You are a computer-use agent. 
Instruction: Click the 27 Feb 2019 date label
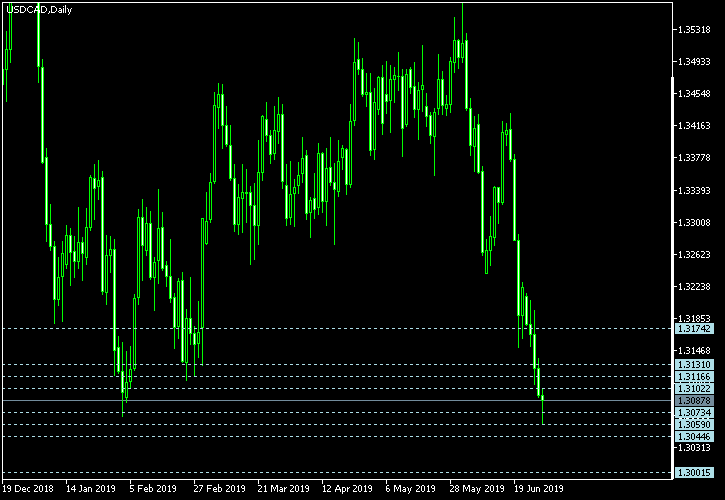(220, 488)
